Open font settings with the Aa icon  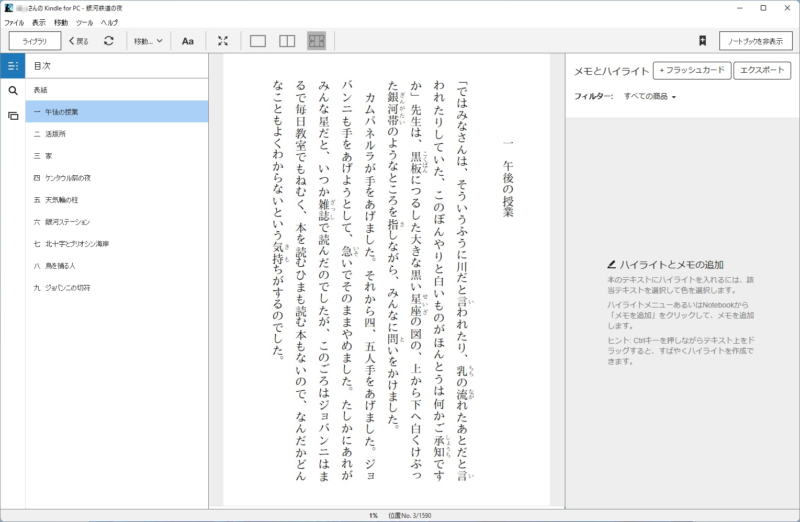coord(187,41)
